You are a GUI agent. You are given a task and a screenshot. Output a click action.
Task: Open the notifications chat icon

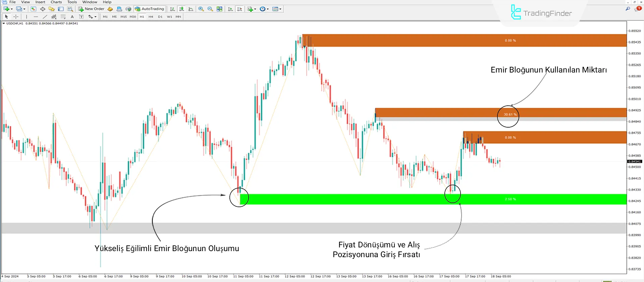(638, 9)
